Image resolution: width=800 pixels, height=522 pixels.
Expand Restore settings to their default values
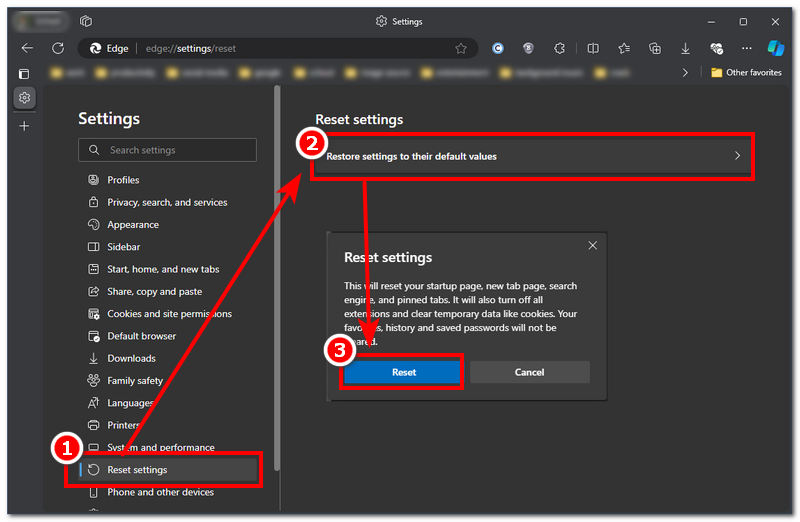[532, 156]
